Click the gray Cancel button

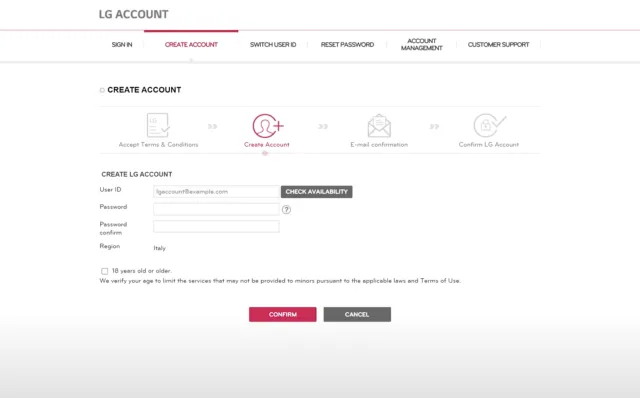click(x=357, y=314)
